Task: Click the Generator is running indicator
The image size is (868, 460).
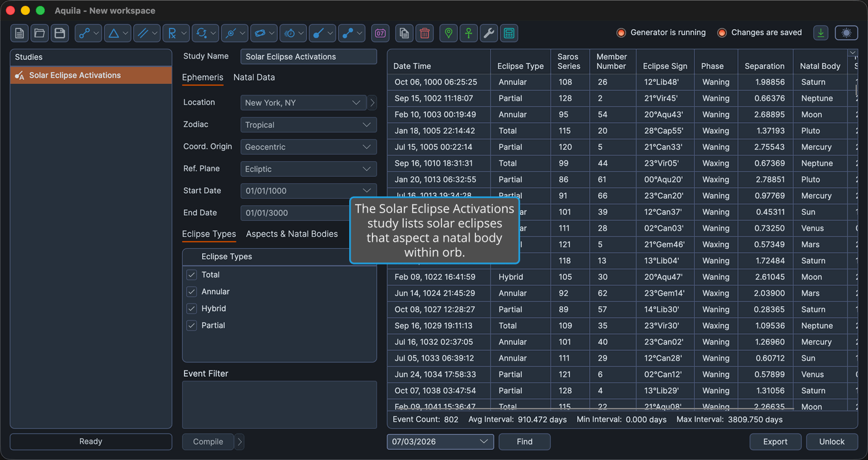Action: pyautogui.click(x=661, y=32)
